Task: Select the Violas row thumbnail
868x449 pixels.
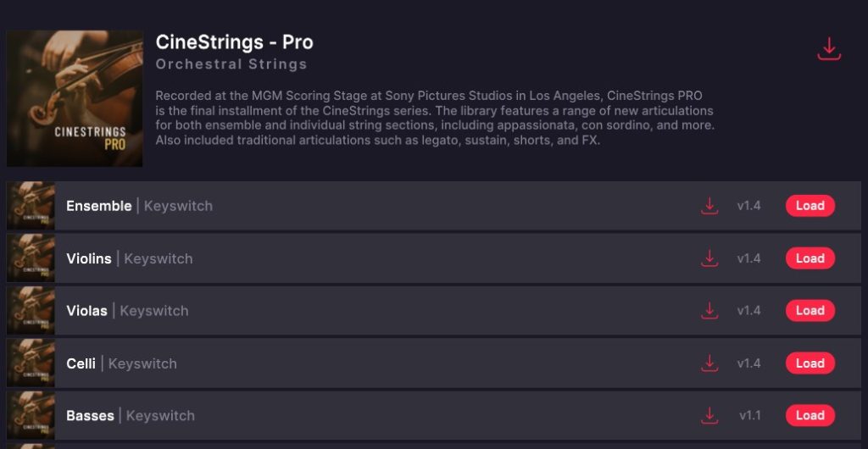Action: coord(31,311)
